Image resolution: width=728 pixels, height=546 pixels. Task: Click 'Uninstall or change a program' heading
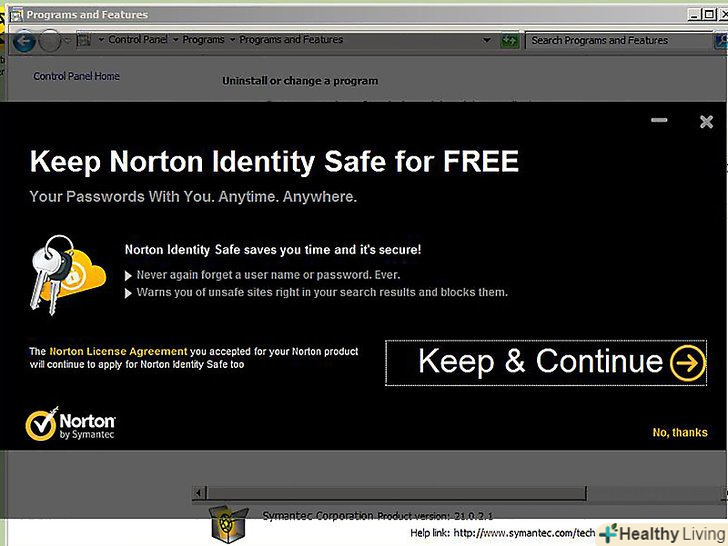click(x=300, y=81)
